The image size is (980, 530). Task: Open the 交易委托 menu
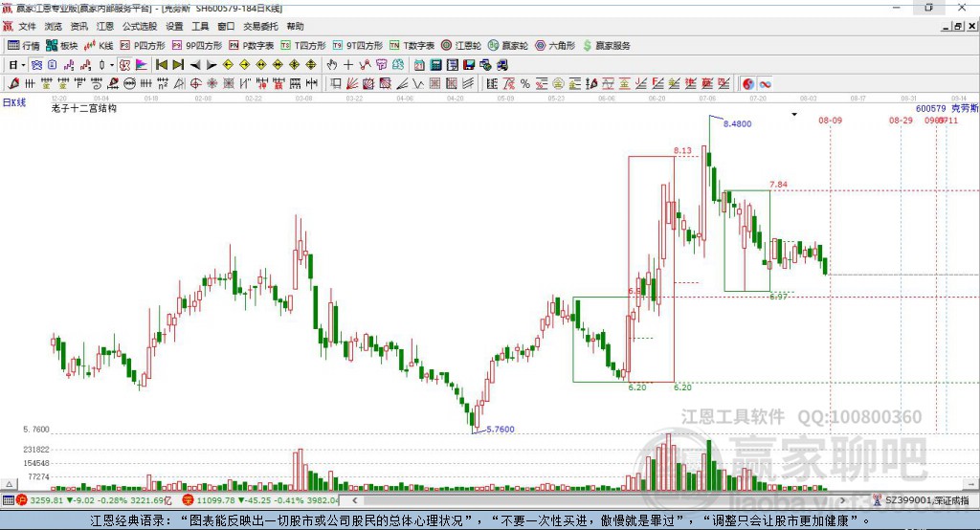tap(260, 26)
